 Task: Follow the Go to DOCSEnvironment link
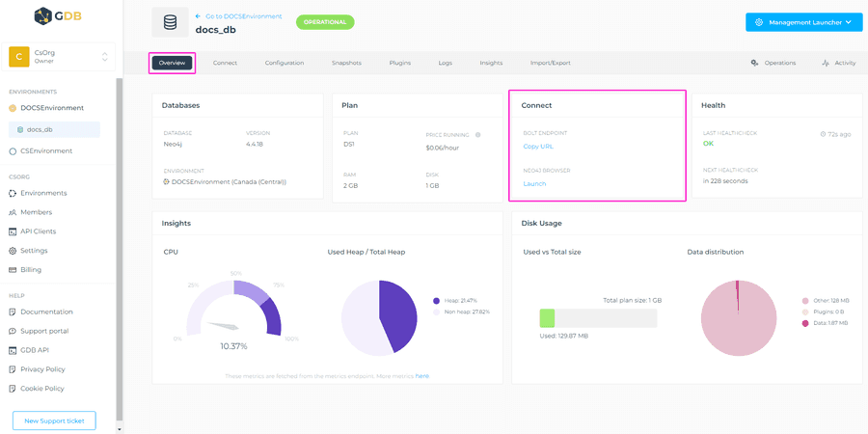click(x=244, y=16)
